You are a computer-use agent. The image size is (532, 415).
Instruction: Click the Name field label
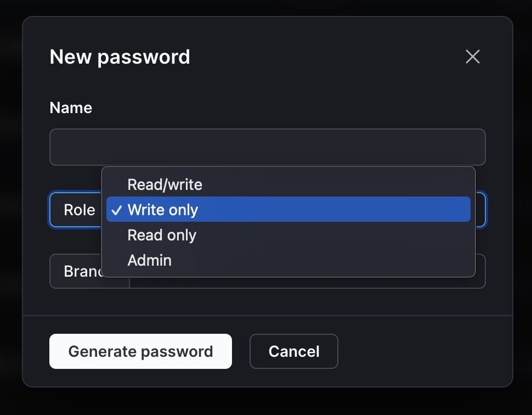(x=71, y=108)
